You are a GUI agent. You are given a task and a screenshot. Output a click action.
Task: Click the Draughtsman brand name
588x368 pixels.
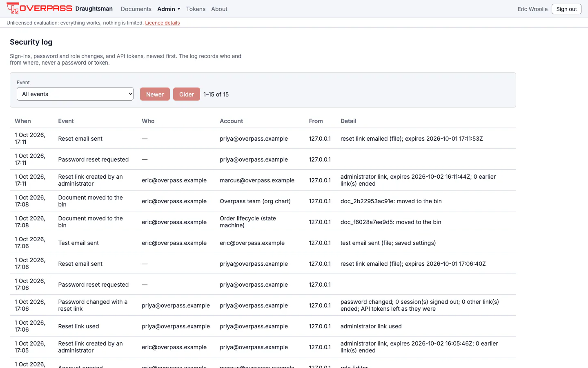point(94,9)
